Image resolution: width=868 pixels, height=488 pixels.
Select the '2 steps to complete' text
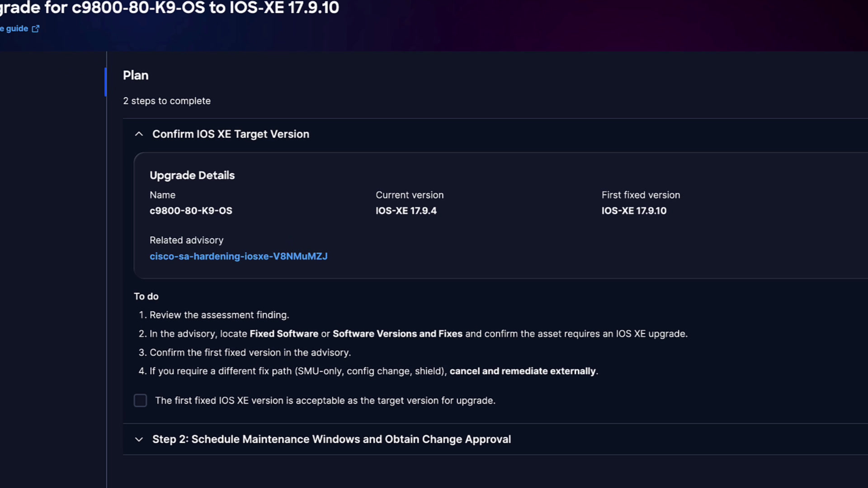(x=167, y=101)
